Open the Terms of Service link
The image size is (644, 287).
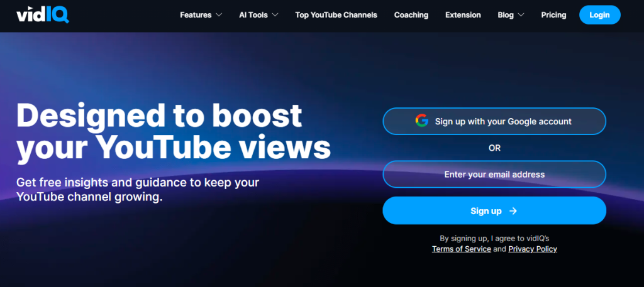tap(462, 249)
